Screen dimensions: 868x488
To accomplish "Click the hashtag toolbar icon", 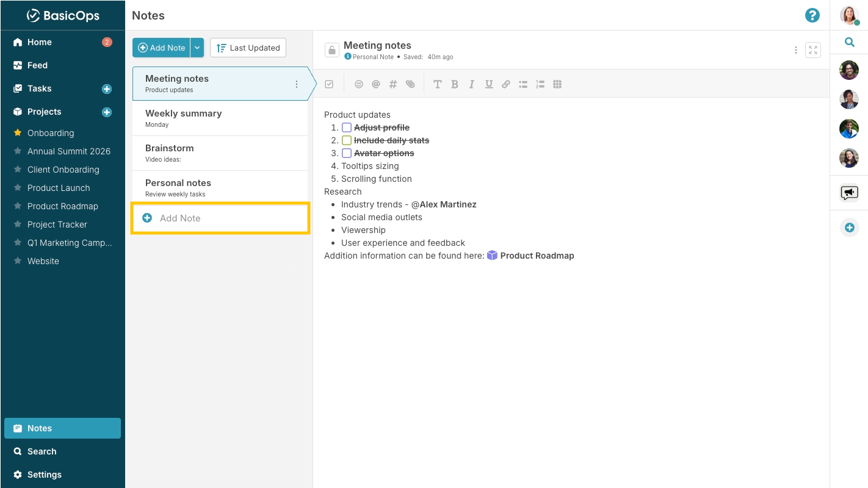I will pos(393,85).
